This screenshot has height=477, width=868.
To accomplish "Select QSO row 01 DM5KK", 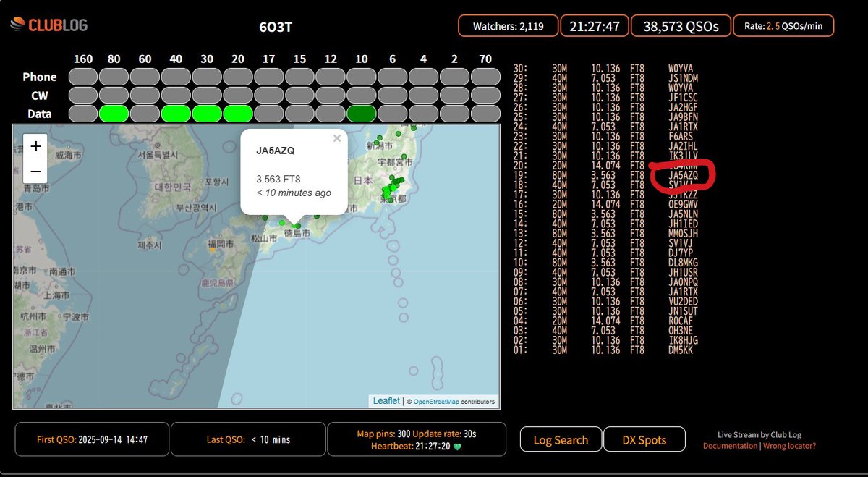I will [606, 350].
